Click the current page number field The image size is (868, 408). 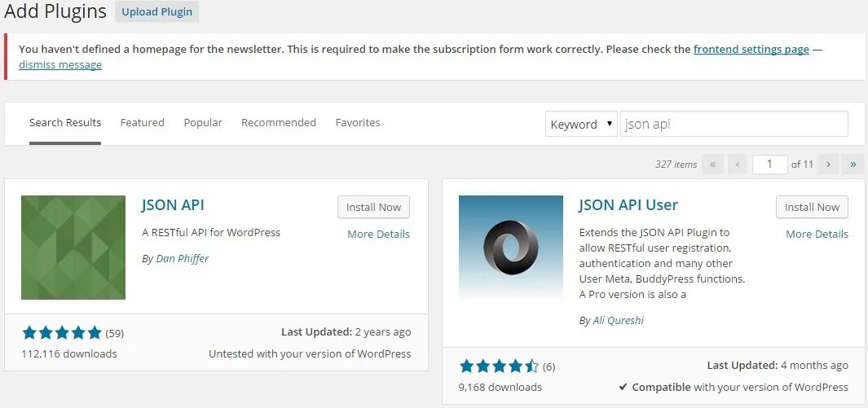(770, 165)
